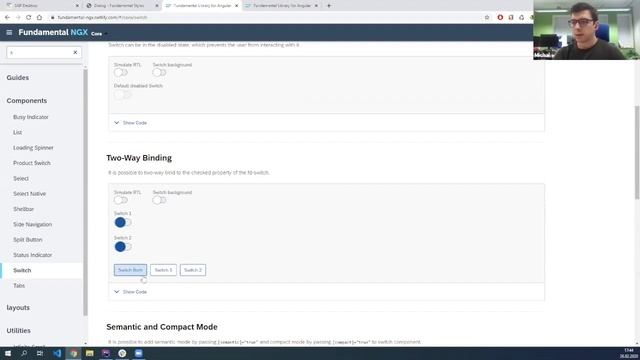Viewport: 640px width, 360px height.
Task: Toggle Simulate RTL in the disabled switch example
Action: click(x=121, y=73)
